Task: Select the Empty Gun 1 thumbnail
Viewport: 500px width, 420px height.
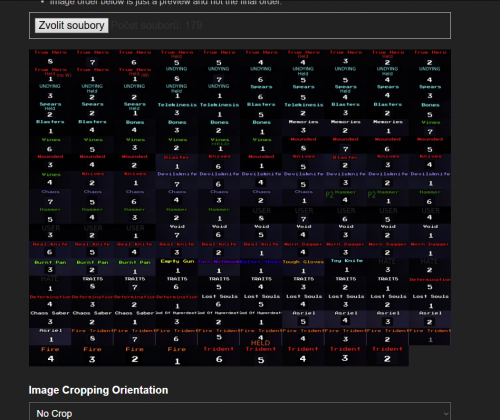Action: 177,267
